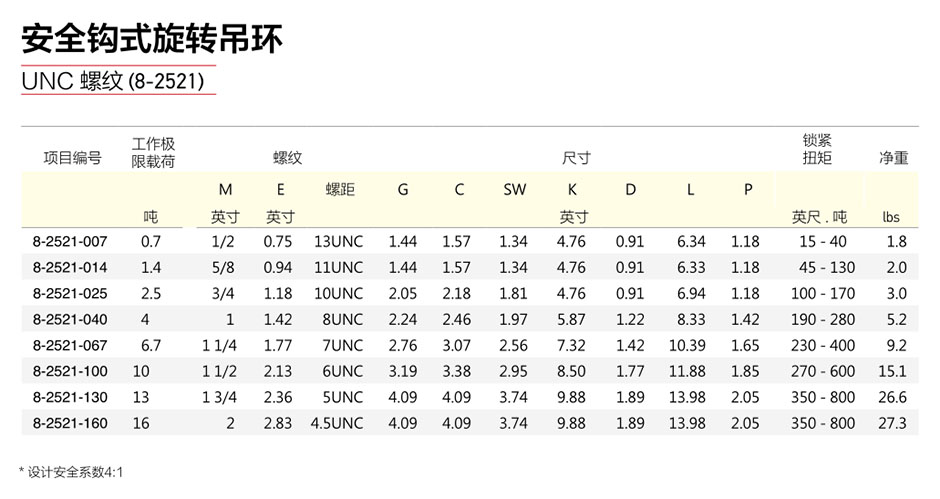
Task: Click the 螺距 sub-column header
Action: coord(340,190)
